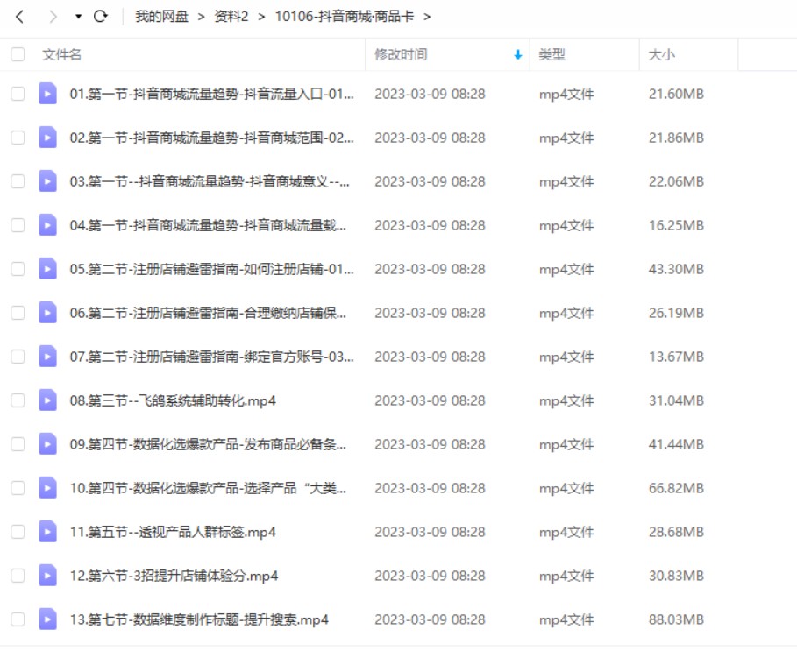Go forward with the right arrow

pyautogui.click(x=53, y=17)
